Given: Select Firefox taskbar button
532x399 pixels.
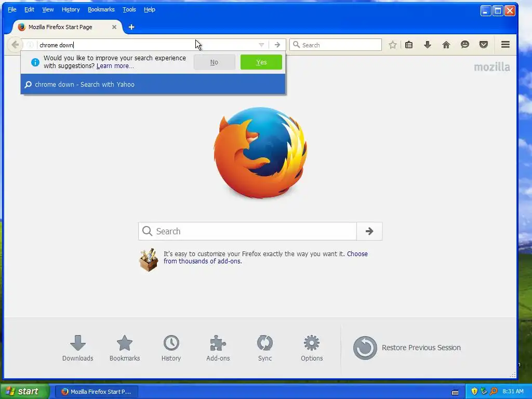Looking at the screenshot, I should click(x=96, y=392).
